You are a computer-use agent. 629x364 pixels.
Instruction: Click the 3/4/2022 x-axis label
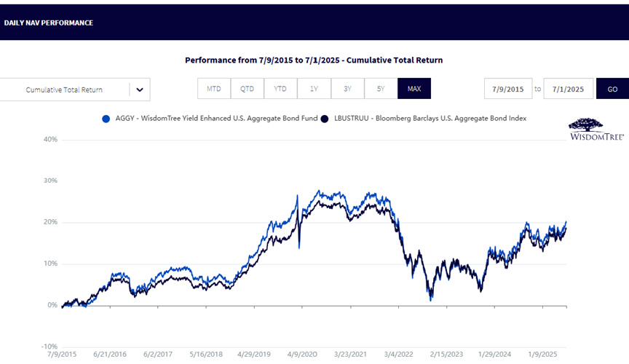(398, 355)
